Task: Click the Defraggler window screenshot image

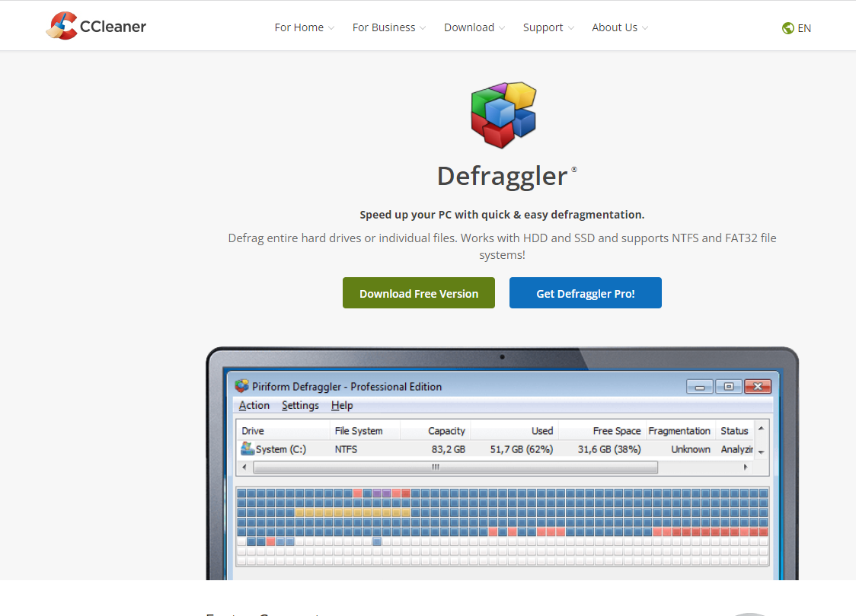Action: click(x=502, y=463)
